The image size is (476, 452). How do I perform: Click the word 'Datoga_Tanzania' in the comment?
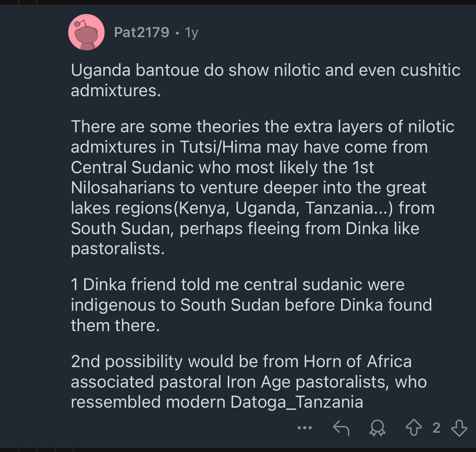(297, 402)
